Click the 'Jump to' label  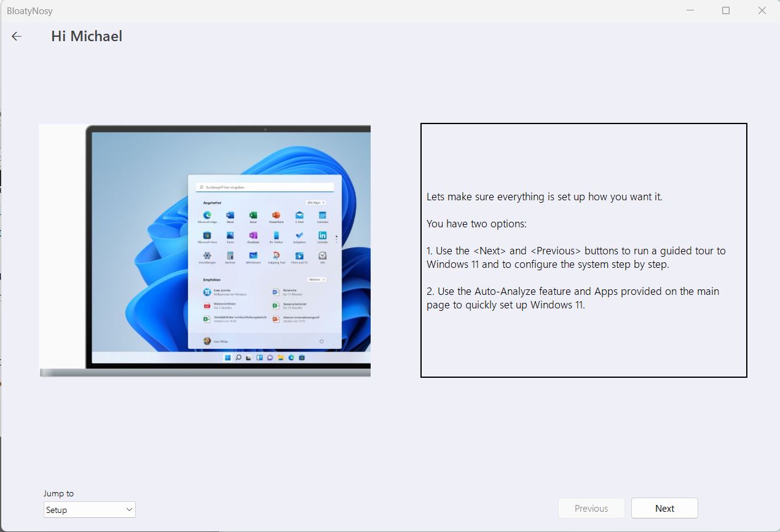tap(58, 493)
